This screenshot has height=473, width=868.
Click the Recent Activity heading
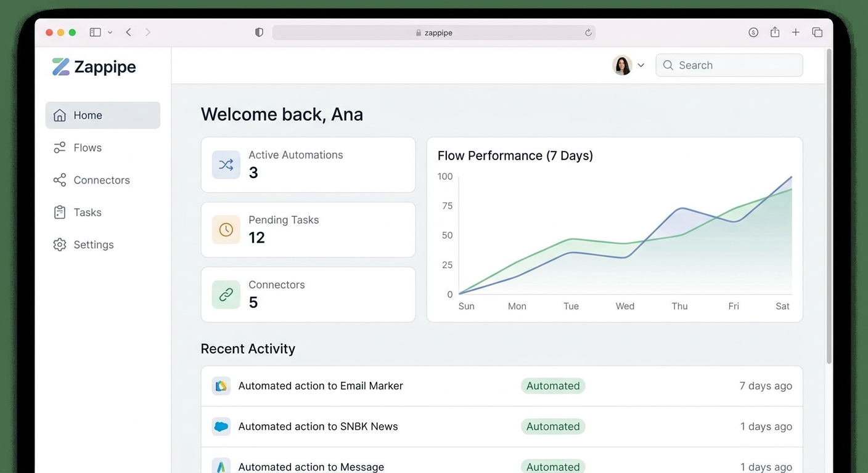tap(248, 349)
